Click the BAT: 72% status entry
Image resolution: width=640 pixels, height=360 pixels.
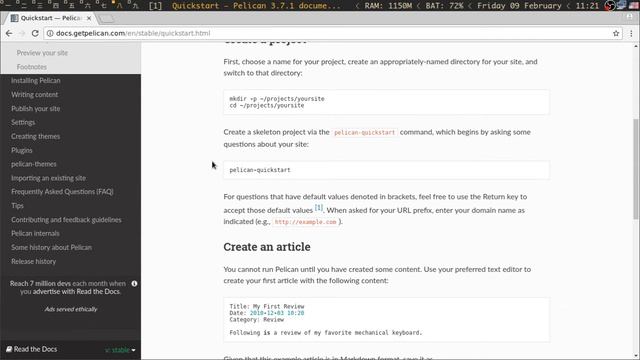444,6
